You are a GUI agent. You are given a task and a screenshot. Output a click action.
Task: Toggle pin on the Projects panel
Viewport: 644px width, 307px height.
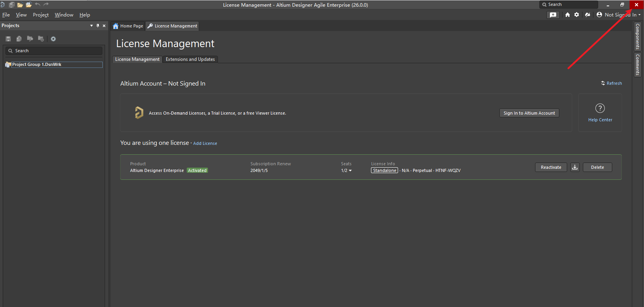(98, 26)
